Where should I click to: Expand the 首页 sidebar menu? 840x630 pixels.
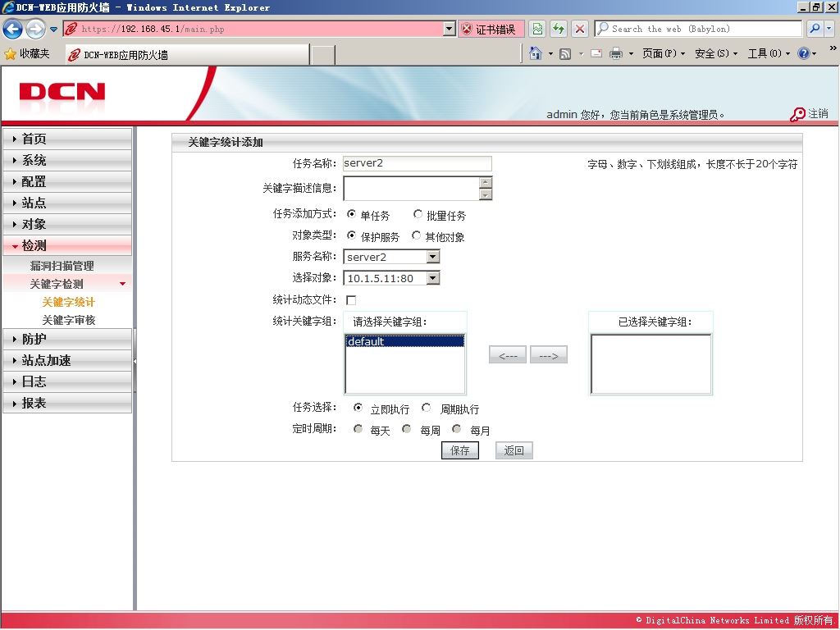click(x=67, y=139)
